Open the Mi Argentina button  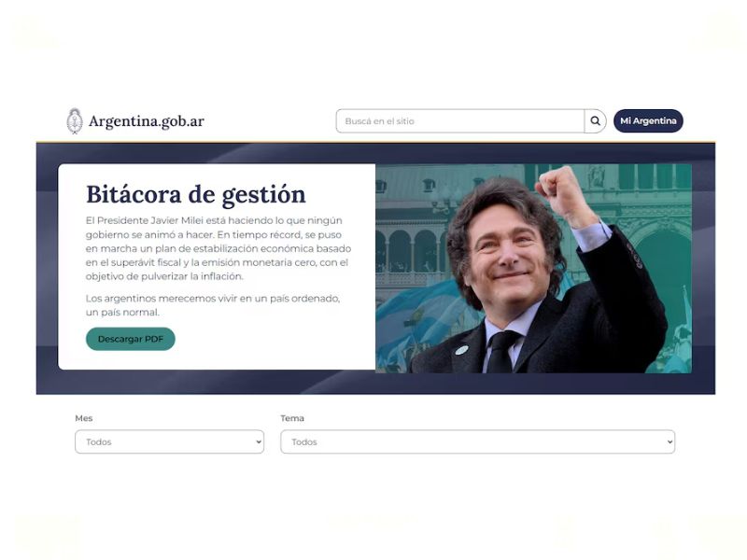tap(648, 121)
